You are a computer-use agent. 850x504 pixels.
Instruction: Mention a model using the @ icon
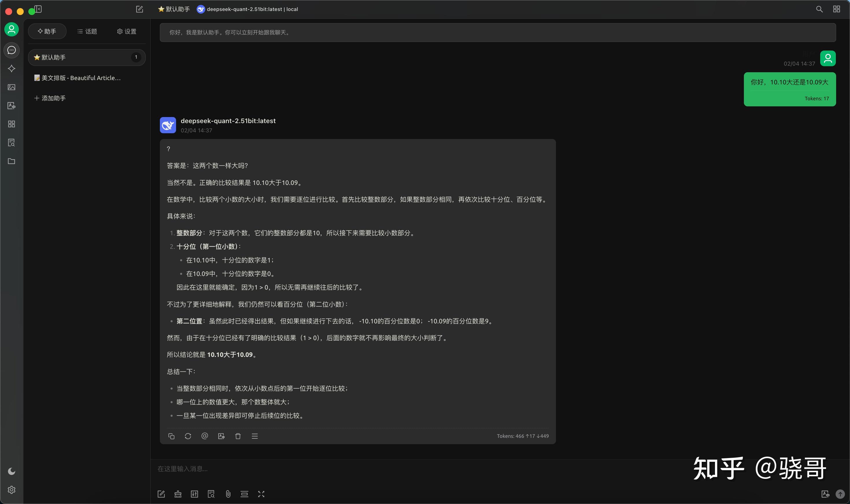pyautogui.click(x=205, y=436)
